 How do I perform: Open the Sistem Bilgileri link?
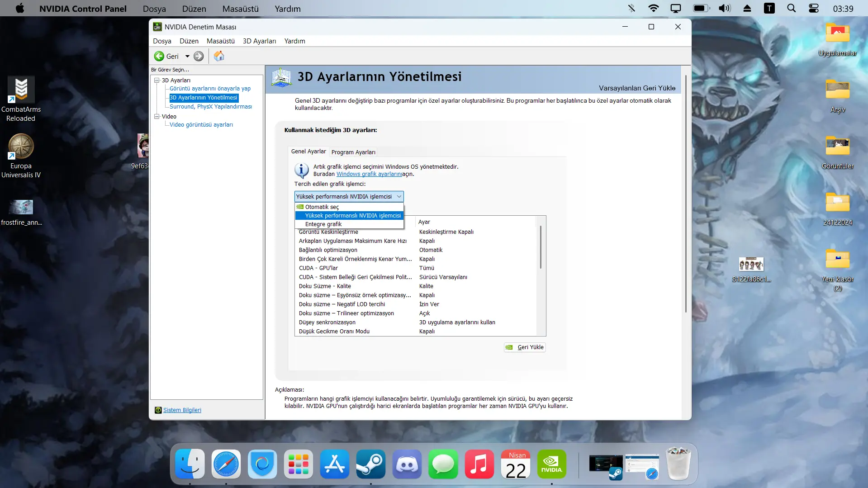coord(182,410)
